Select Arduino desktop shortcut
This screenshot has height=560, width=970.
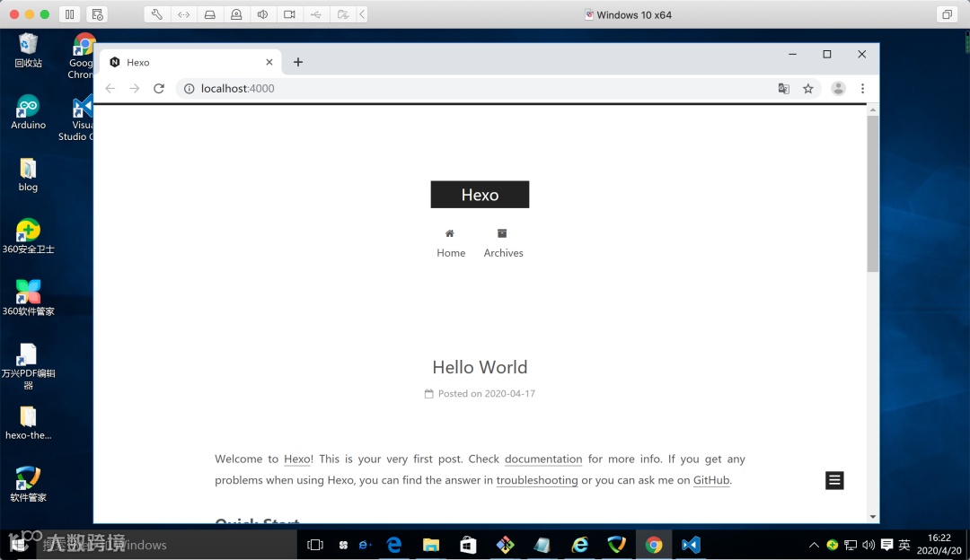(x=28, y=112)
